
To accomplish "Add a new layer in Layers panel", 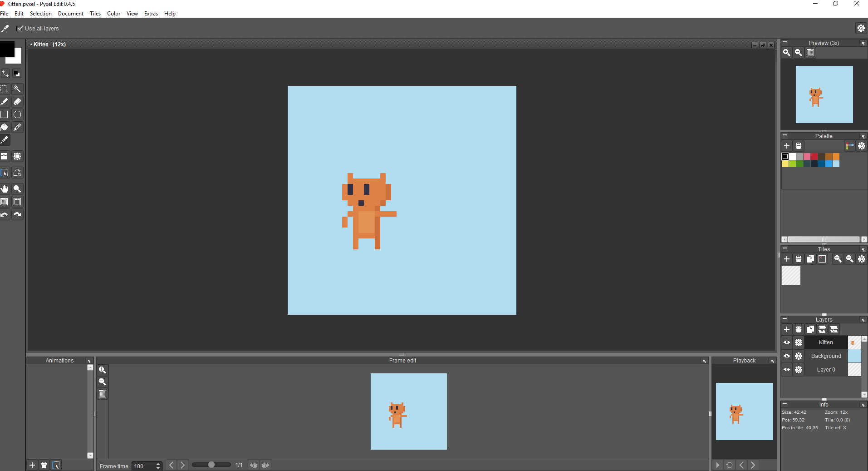I will point(786,329).
